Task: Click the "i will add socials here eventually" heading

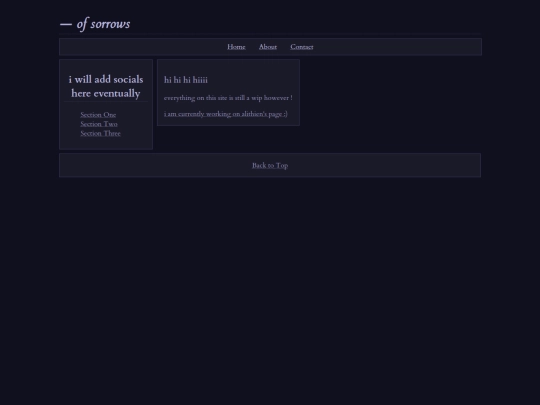Action: click(106, 86)
